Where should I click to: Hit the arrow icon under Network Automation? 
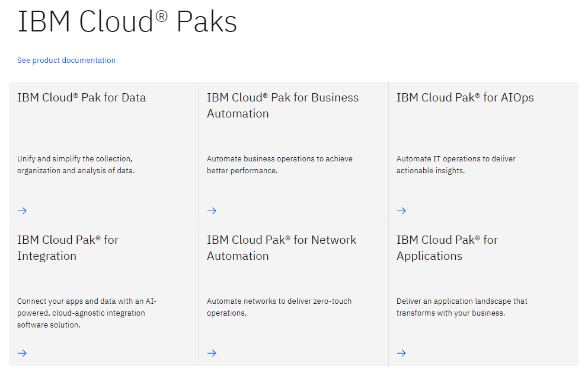[212, 353]
